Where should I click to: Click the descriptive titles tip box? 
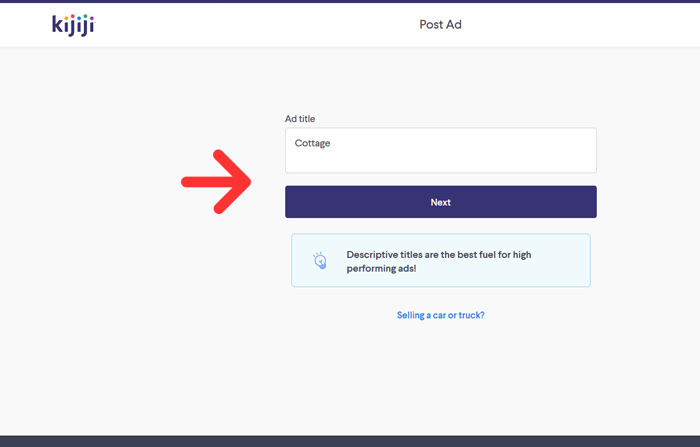[441, 260]
